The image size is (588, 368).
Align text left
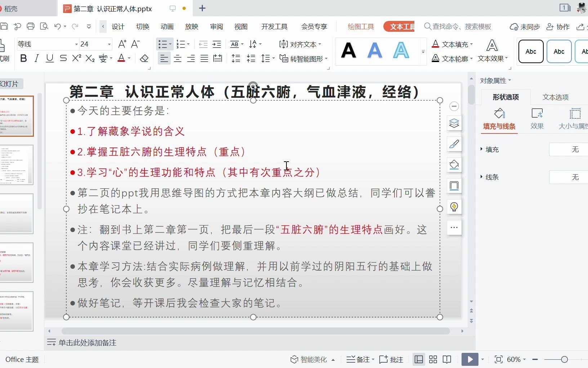pos(164,58)
